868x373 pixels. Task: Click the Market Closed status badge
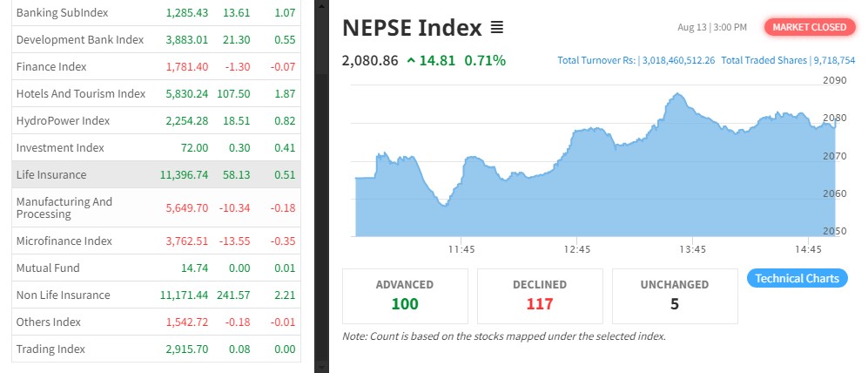809,27
